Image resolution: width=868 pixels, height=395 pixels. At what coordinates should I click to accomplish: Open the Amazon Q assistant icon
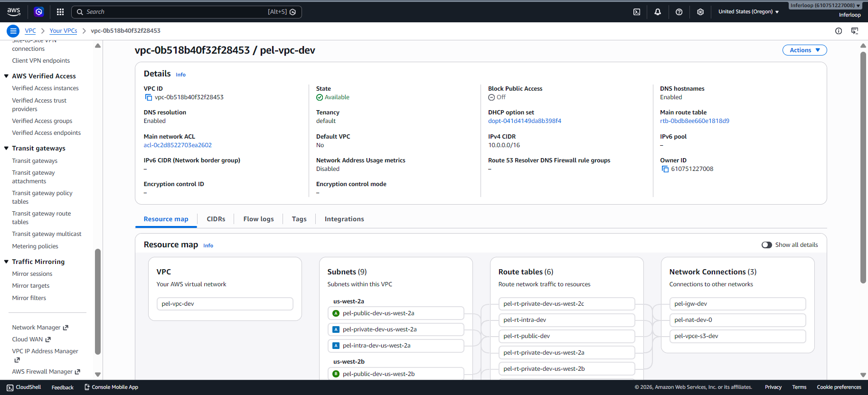click(39, 12)
